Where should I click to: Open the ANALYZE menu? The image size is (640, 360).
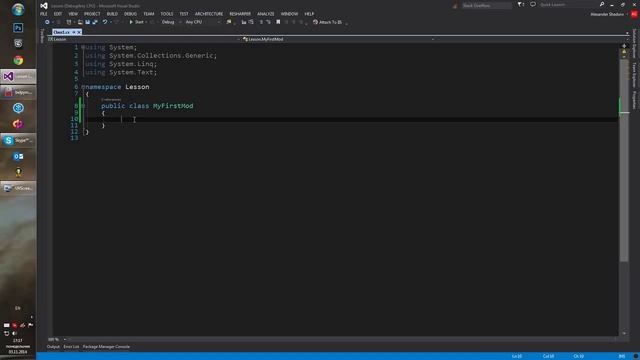[x=265, y=14]
